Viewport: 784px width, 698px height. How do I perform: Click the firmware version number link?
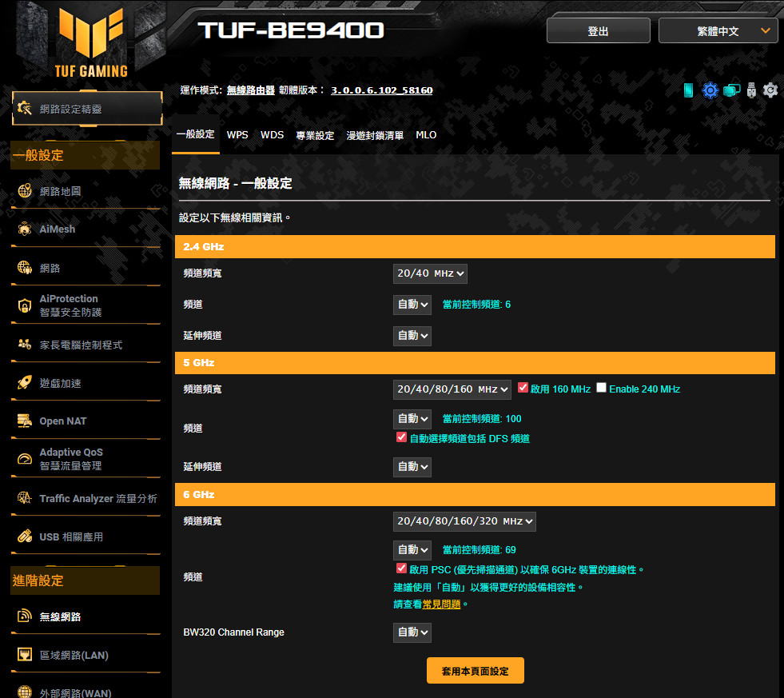coord(381,90)
